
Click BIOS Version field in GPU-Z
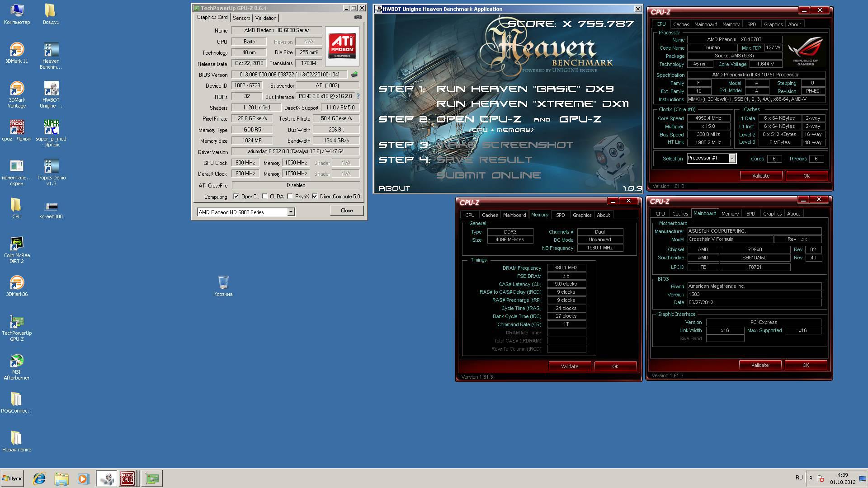(x=289, y=75)
